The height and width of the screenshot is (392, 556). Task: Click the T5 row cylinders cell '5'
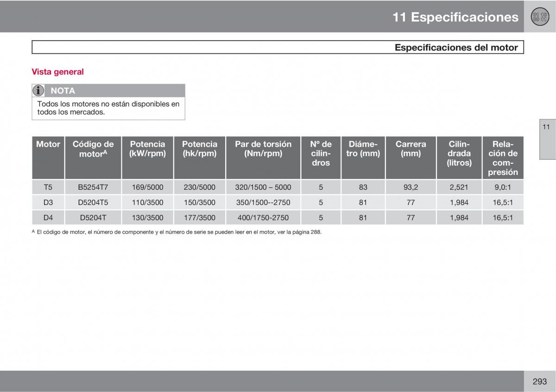pos(321,187)
